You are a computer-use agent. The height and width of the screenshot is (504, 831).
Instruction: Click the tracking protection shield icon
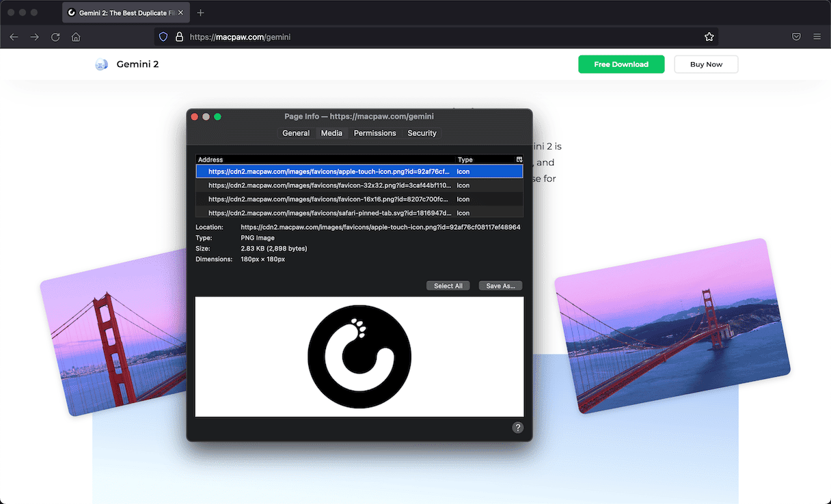click(x=163, y=37)
